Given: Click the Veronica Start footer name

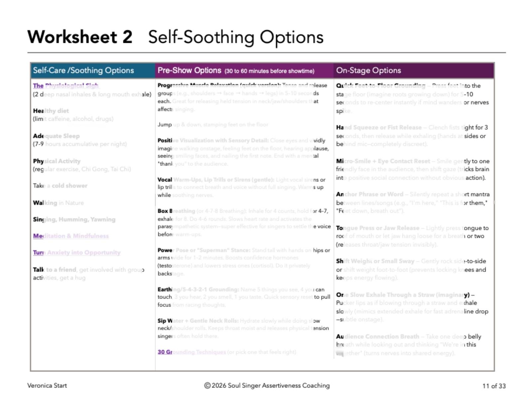Looking at the screenshot, I should (47, 385).
